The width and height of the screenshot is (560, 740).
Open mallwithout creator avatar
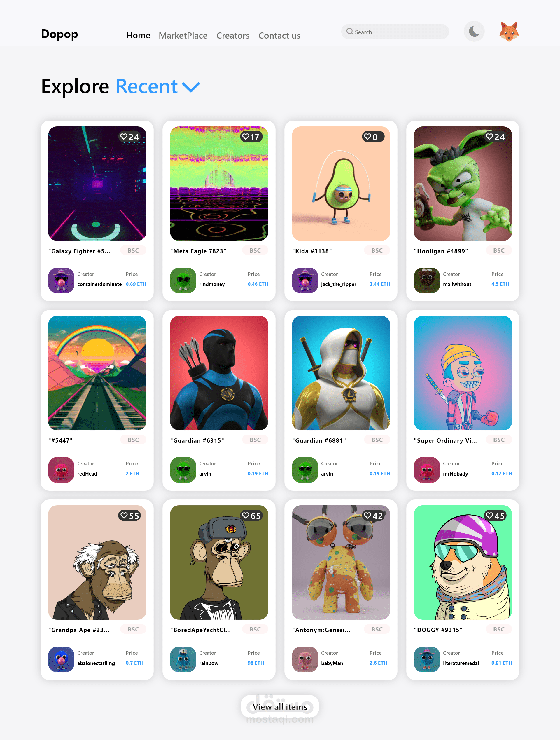click(x=427, y=280)
